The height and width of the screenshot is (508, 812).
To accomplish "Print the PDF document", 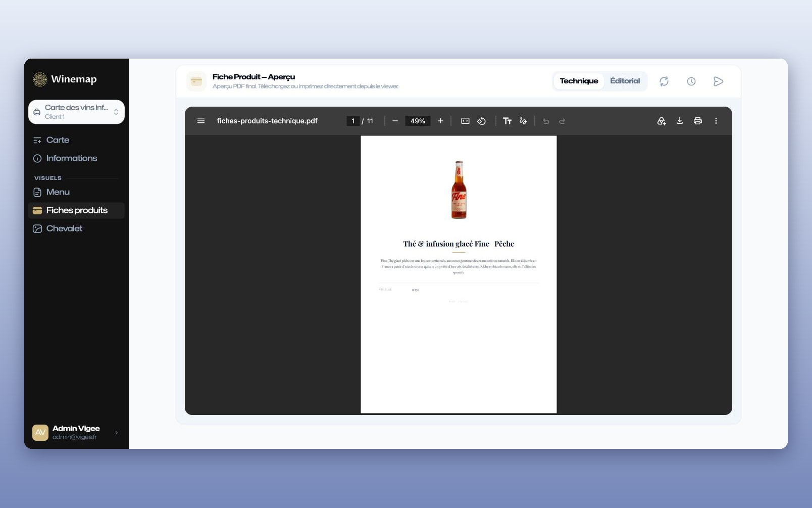I will click(x=698, y=121).
